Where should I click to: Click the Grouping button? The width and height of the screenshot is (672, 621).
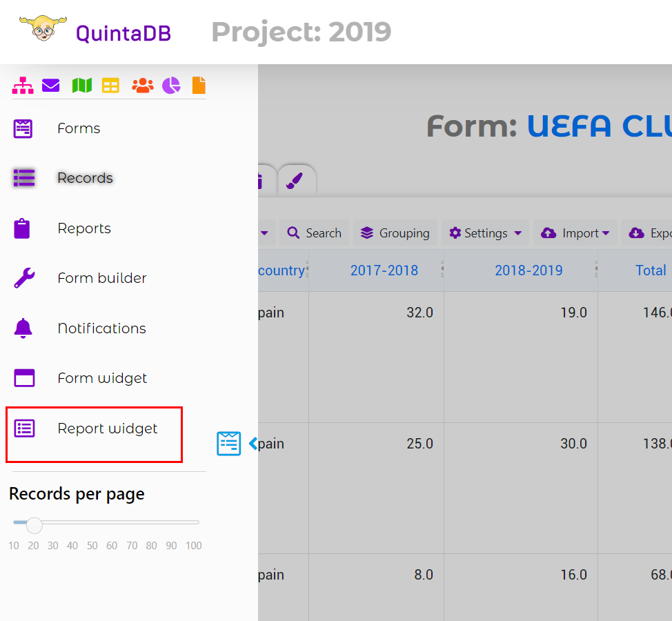395,233
